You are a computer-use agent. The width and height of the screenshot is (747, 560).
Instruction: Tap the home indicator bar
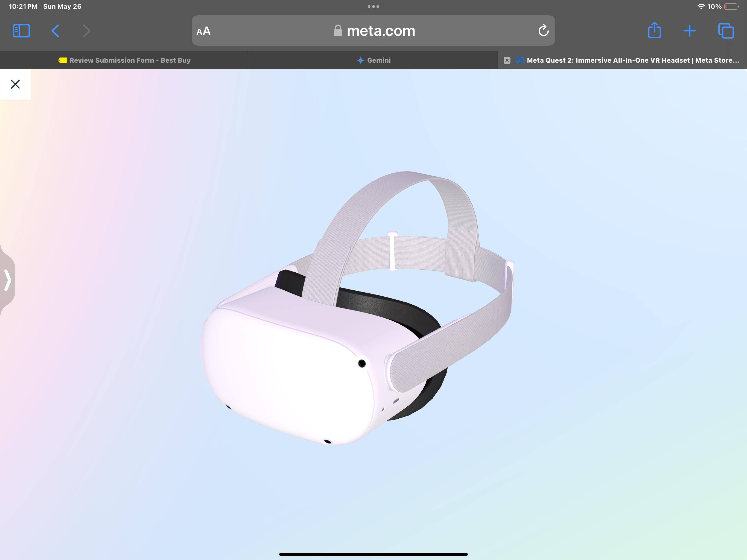(373, 554)
